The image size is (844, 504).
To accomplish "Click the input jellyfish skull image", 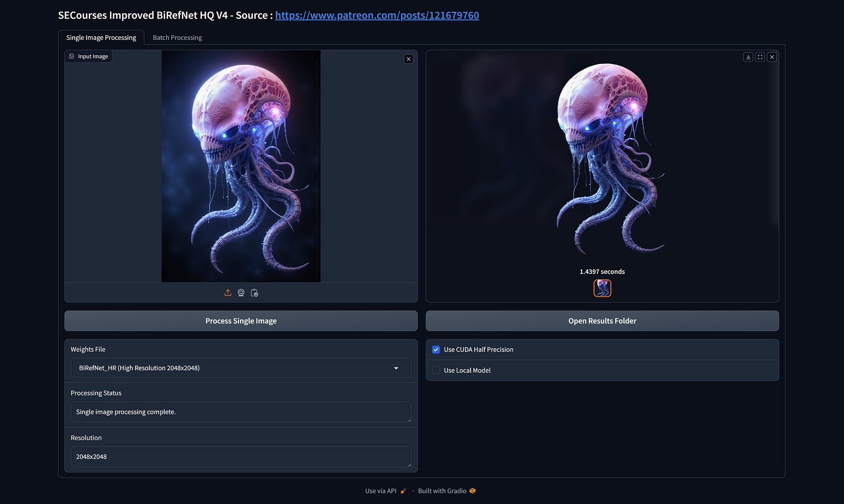I will (x=241, y=166).
